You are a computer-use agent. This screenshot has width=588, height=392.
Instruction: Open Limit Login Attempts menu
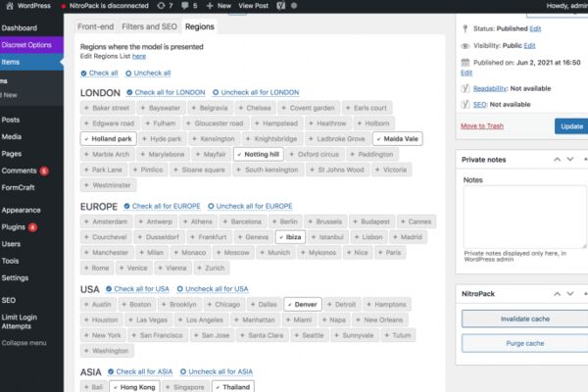point(20,321)
